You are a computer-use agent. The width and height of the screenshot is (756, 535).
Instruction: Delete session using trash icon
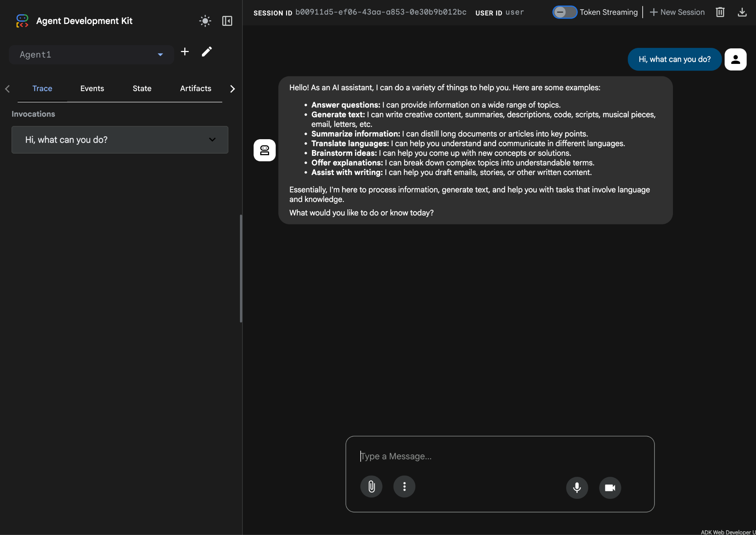pyautogui.click(x=720, y=12)
